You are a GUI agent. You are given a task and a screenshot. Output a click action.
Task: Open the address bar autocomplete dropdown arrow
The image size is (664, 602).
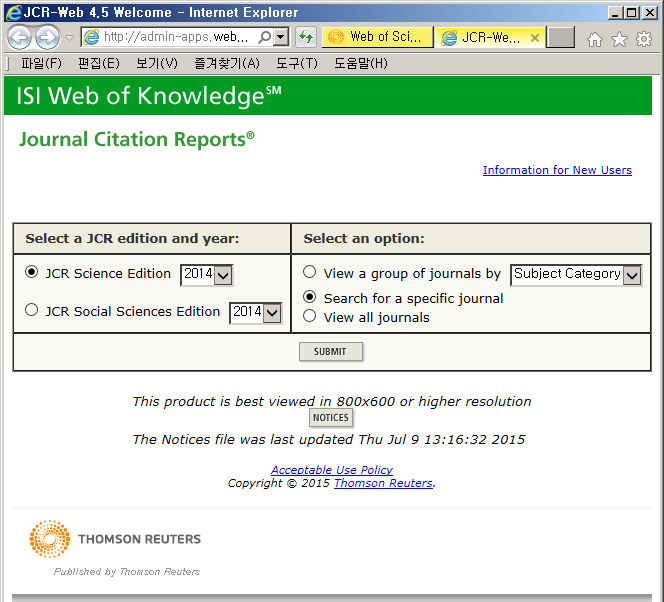tap(281, 37)
